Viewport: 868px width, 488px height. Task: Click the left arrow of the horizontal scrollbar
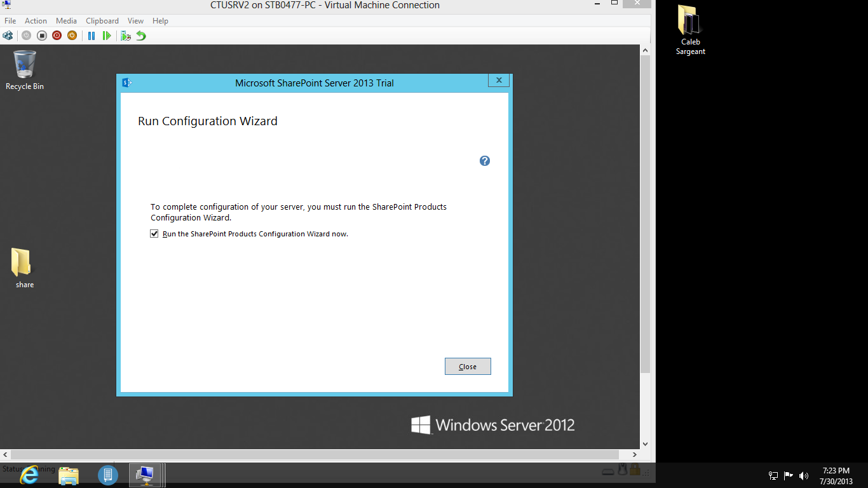coord(6,455)
